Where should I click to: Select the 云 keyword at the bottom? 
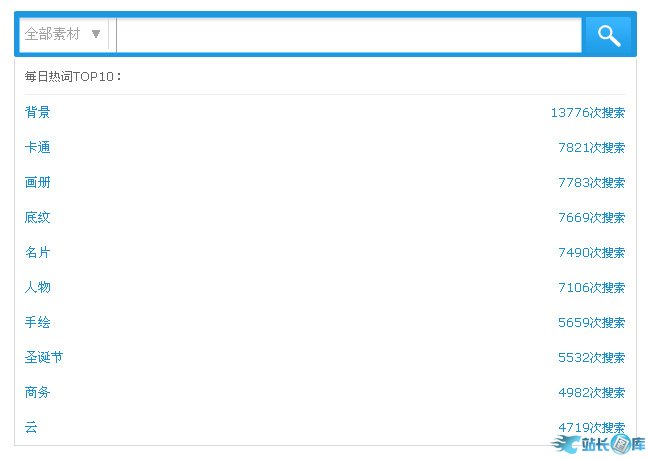click(x=31, y=427)
